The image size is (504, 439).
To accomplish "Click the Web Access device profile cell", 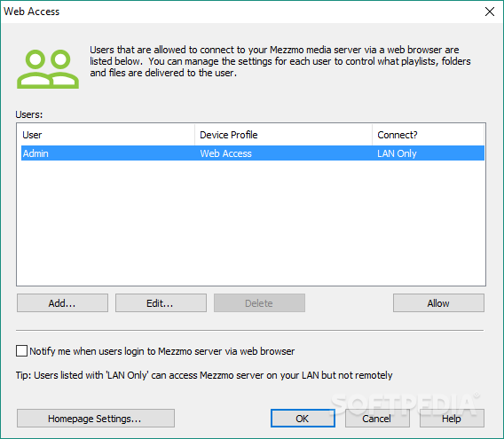I will coord(225,153).
